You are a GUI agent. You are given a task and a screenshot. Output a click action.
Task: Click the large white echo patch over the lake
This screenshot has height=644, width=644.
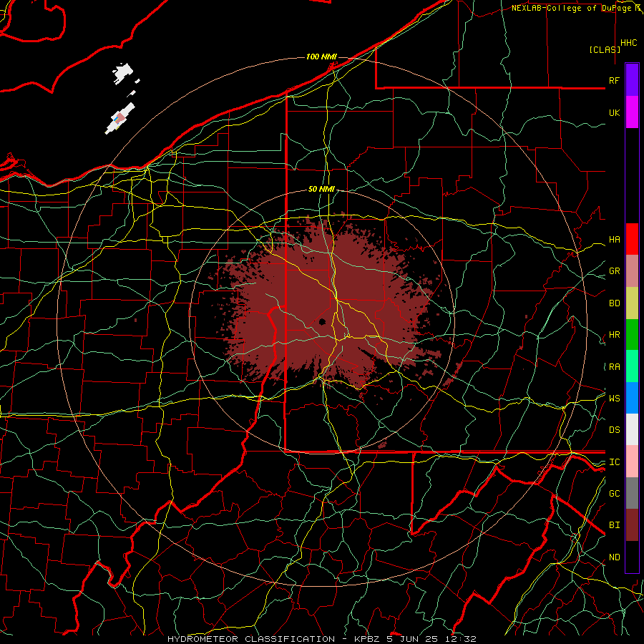tap(122, 73)
